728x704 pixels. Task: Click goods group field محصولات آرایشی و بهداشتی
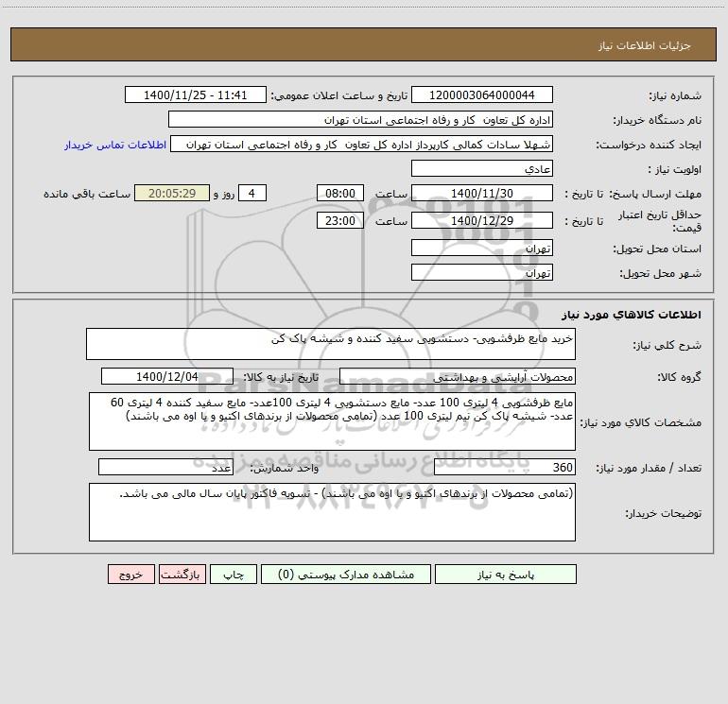coord(458,376)
